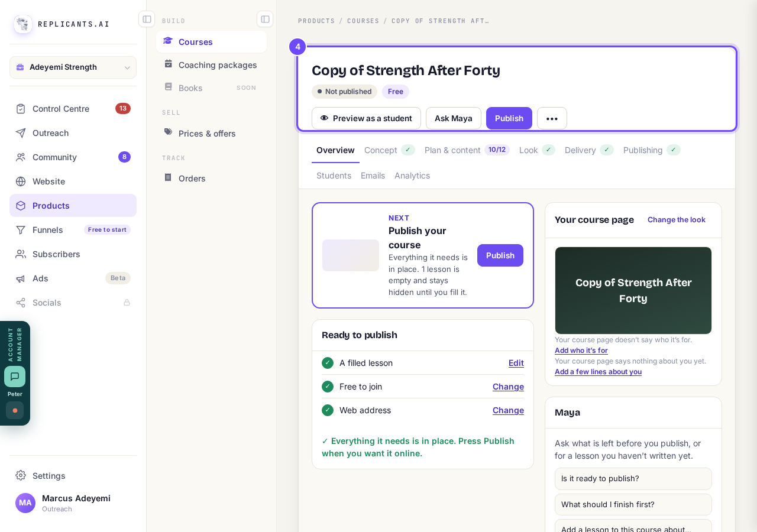Click the Orders receipt icon
This screenshot has height=532, width=757.
point(168,177)
